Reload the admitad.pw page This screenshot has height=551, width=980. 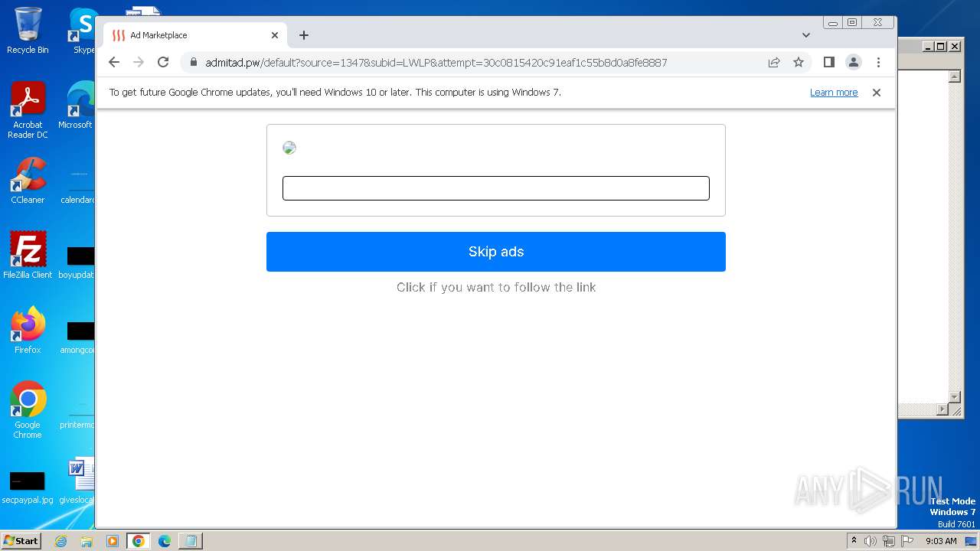[163, 62]
